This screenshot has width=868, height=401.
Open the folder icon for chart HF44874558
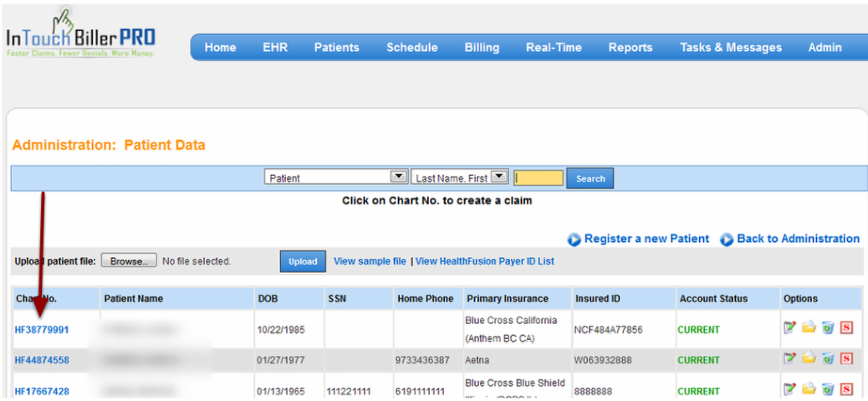pos(809,359)
